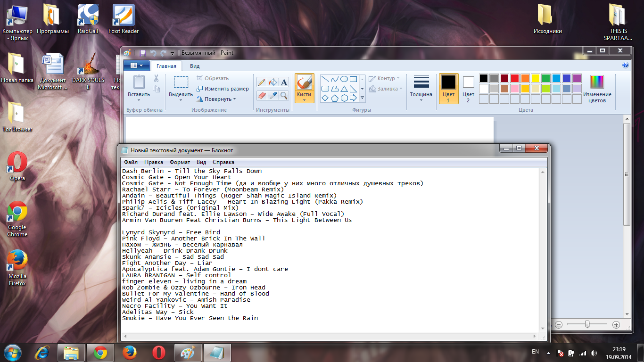Expand the Вставить (Paste) dropdown arrow
Image resolution: width=644 pixels, height=363 pixels.
point(139,100)
